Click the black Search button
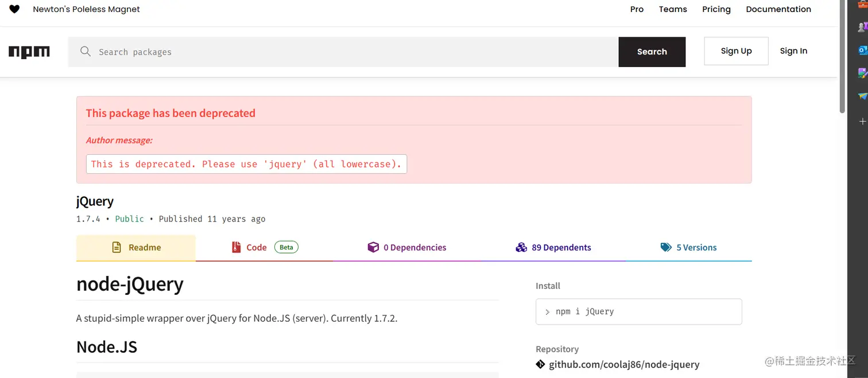Screen dimensions: 868x378 coord(652,52)
